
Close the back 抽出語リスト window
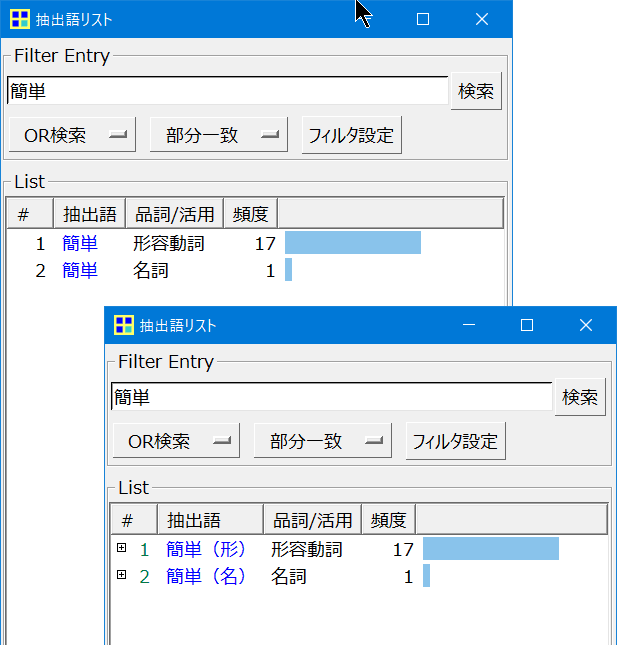point(482,19)
